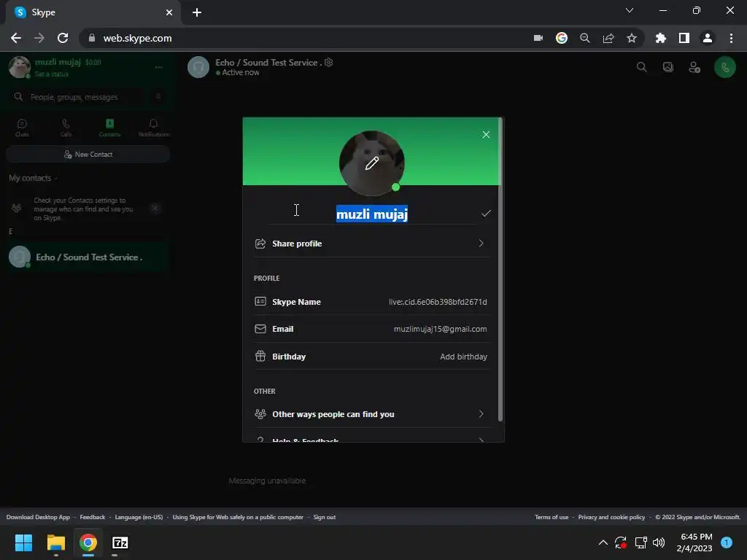The image size is (747, 560).
Task: Click the camera indicator in address bar
Action: click(538, 38)
